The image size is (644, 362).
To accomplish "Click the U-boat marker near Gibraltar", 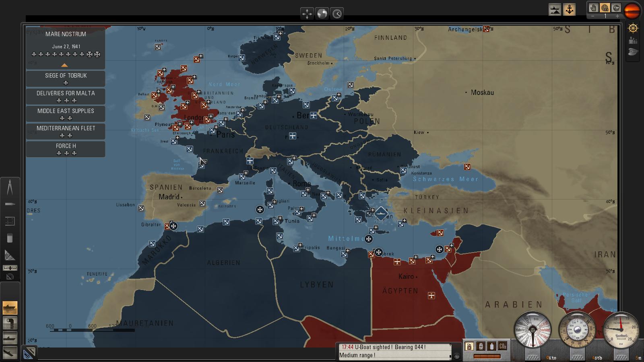I will click(173, 226).
